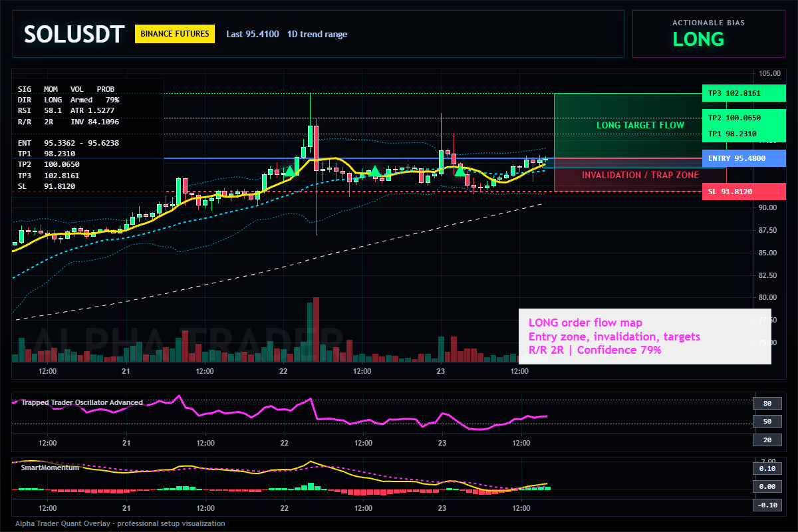The width and height of the screenshot is (798, 532).
Task: Click the oscillator 50 level label
Action: [x=767, y=422]
